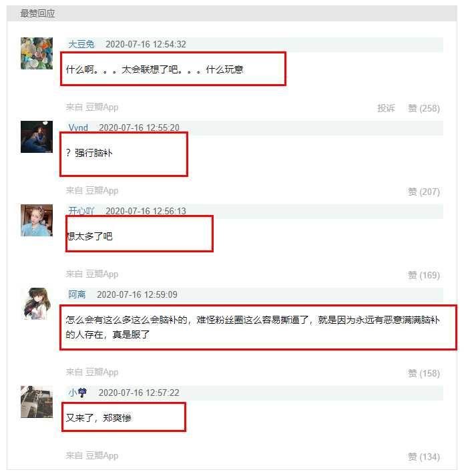Like the comment with 赞 (134)
Screen dimensions: 464x476
(424, 457)
